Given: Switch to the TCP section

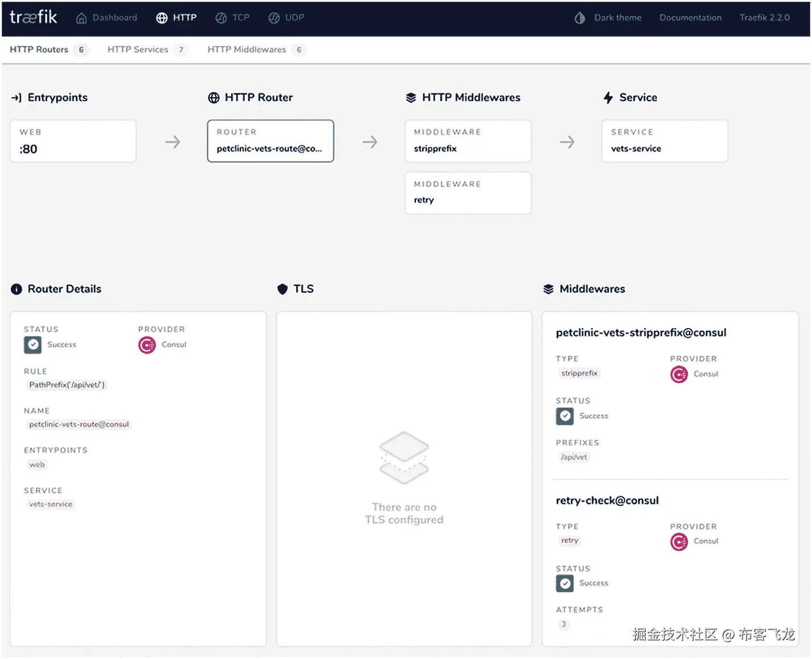Looking at the screenshot, I should (232, 18).
